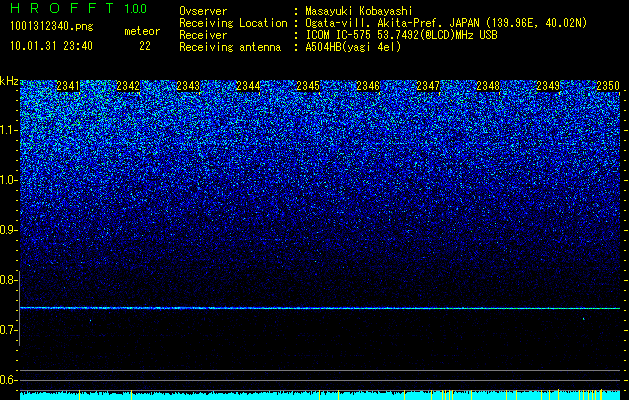Click the 0.9 frequency axis label
The width and height of the screenshot is (629, 400).
click(9, 230)
